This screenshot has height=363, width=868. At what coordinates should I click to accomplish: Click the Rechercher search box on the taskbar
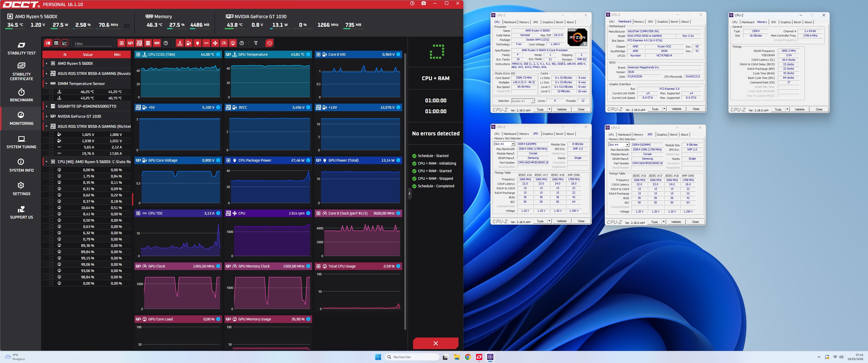pos(412,357)
